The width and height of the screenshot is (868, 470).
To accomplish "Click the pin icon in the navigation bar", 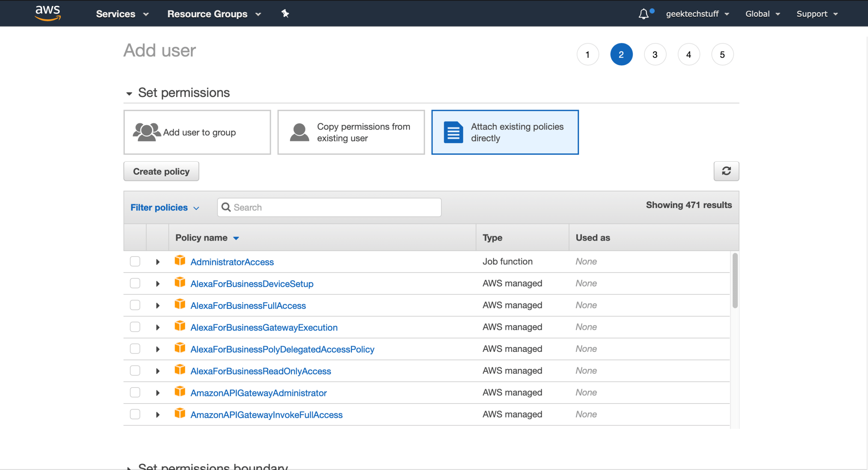I will (285, 13).
